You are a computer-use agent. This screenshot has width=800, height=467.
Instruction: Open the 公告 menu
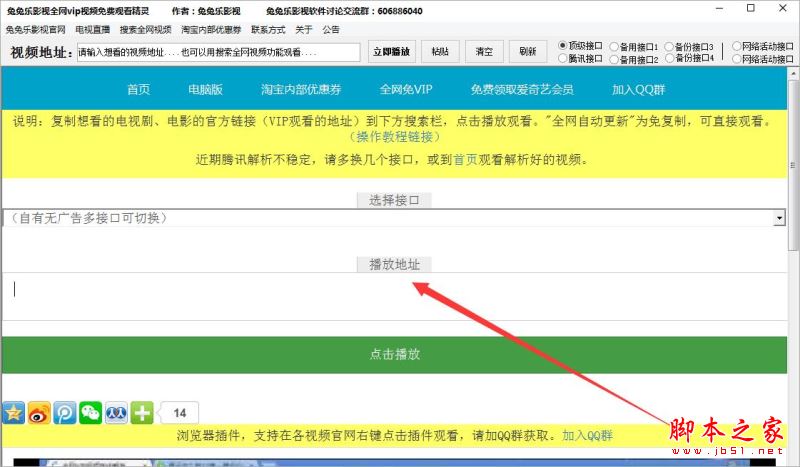[x=331, y=30]
